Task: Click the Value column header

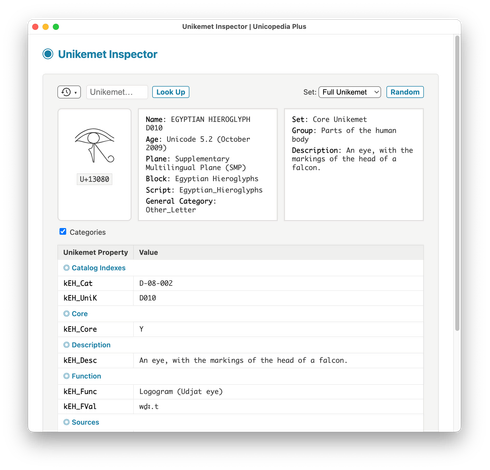Action: [x=279, y=252]
